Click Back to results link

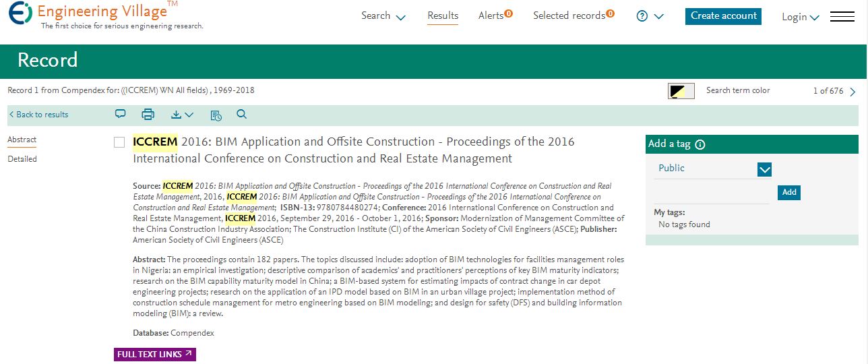click(39, 115)
